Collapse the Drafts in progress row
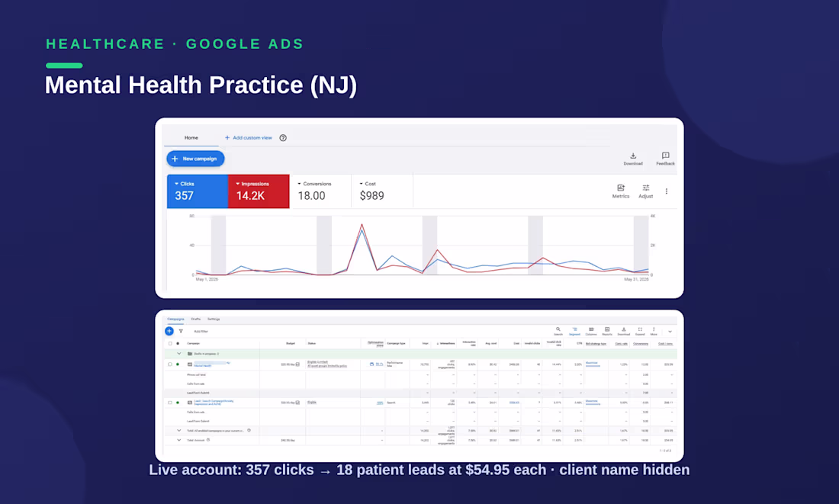Screen dimensions: 839x504 [x=178, y=354]
